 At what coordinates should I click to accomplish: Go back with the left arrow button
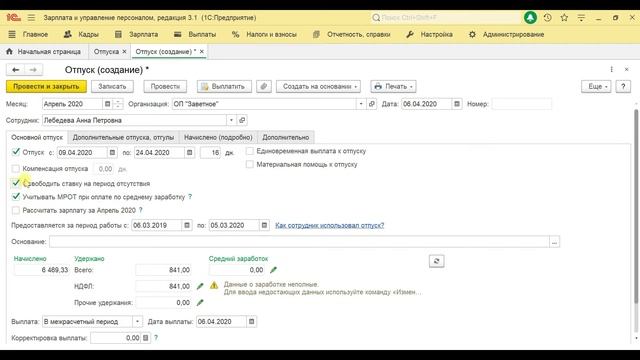tap(16, 70)
